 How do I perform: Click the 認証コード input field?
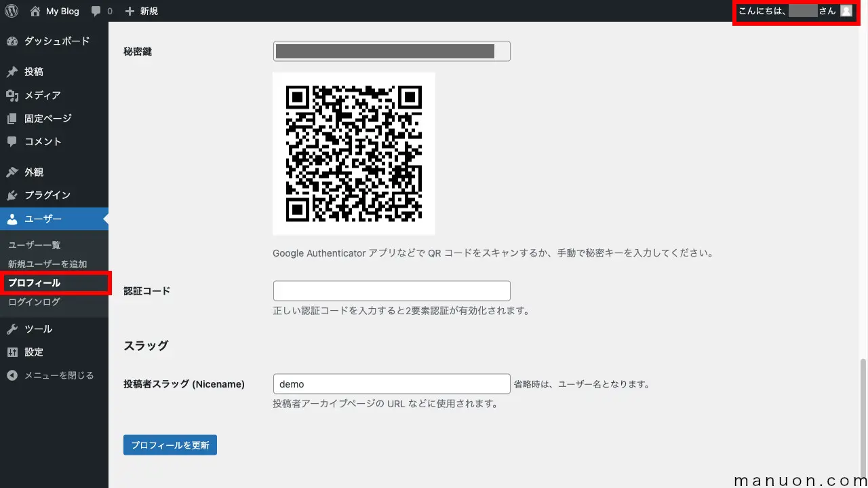(x=391, y=291)
